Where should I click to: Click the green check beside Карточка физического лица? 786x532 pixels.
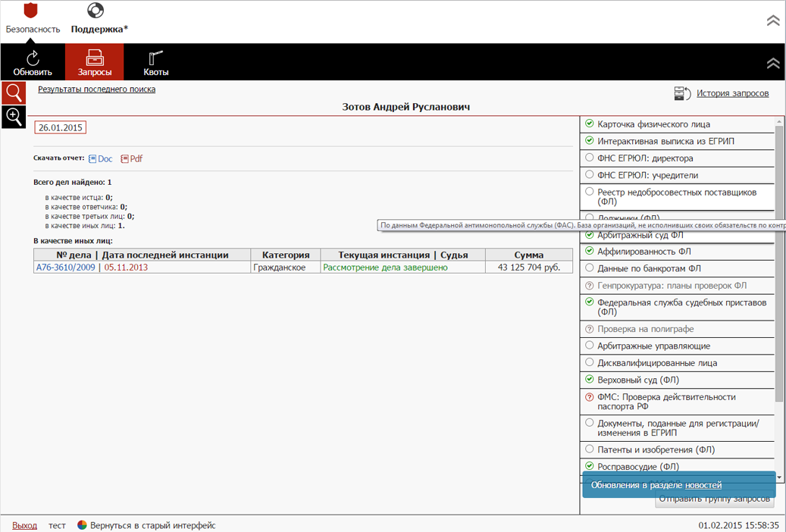[590, 124]
